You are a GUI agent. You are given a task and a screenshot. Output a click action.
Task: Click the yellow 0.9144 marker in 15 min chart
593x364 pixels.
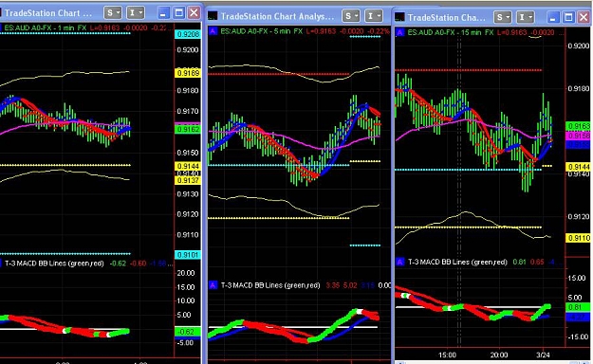pyautogui.click(x=579, y=167)
